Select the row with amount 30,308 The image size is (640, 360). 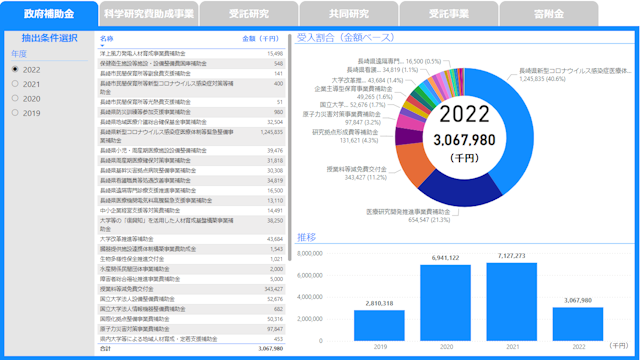pos(191,171)
